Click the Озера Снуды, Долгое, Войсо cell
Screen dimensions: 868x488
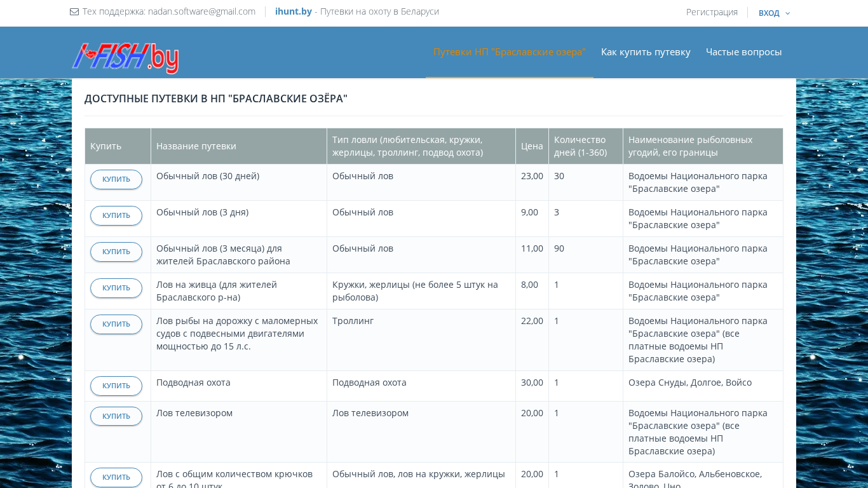tap(703, 386)
